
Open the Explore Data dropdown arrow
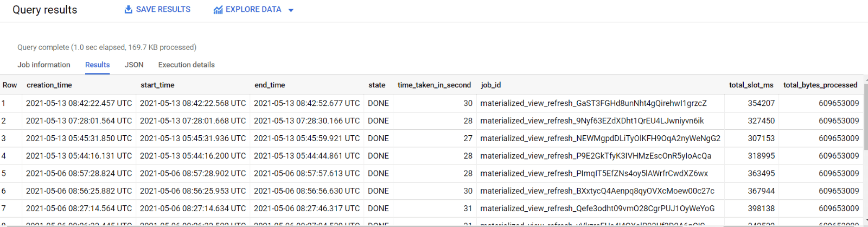(291, 10)
